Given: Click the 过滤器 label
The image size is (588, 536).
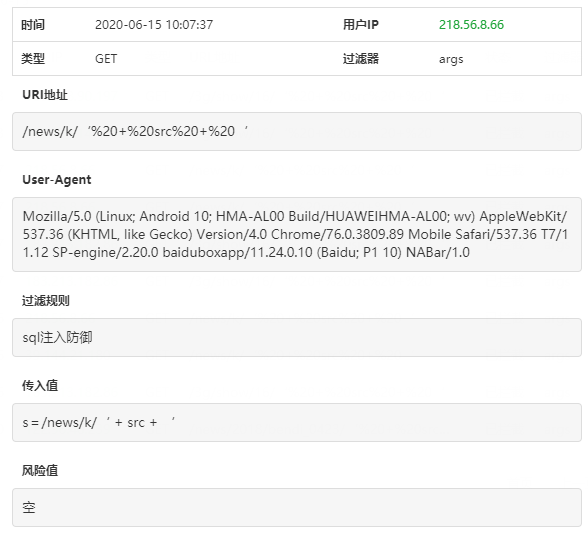Looking at the screenshot, I should (x=360, y=59).
